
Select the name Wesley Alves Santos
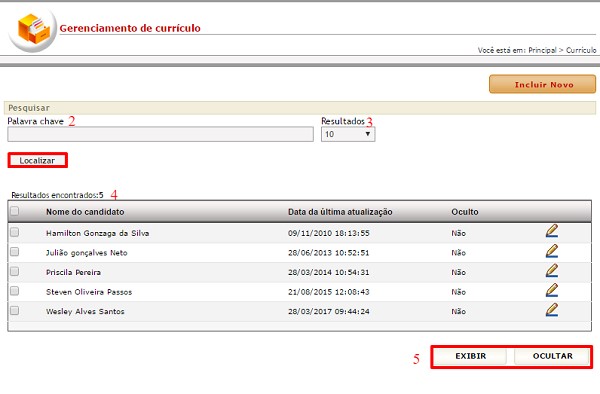[85, 311]
